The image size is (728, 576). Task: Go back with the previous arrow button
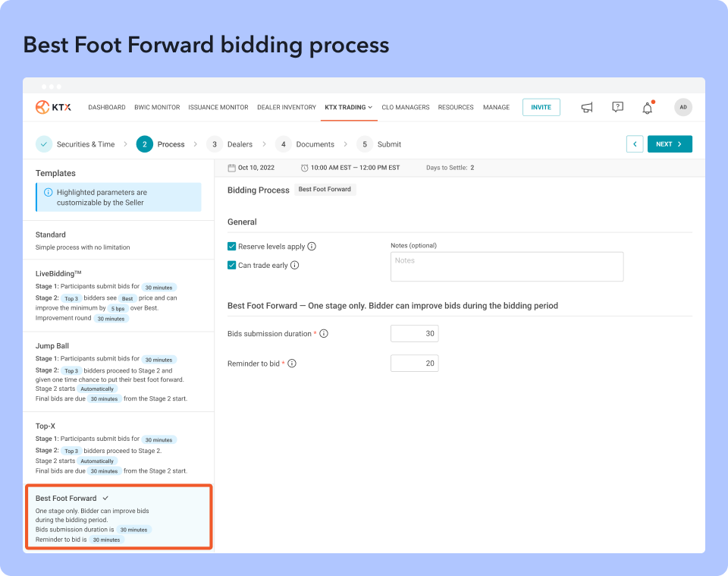point(635,144)
